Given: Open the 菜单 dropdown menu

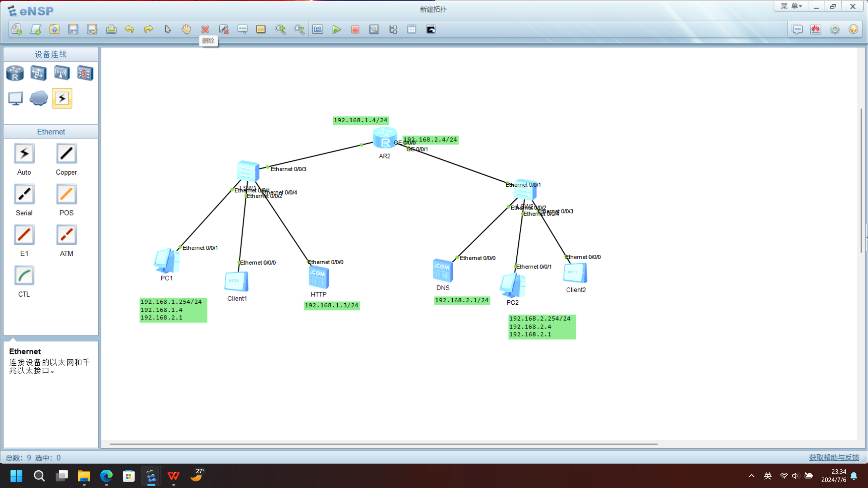Looking at the screenshot, I should 791,6.
